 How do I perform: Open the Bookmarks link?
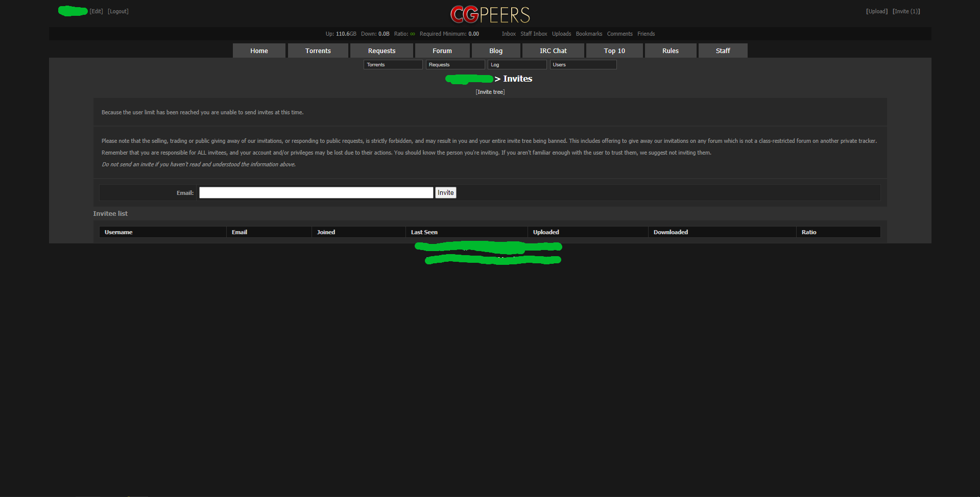click(589, 34)
